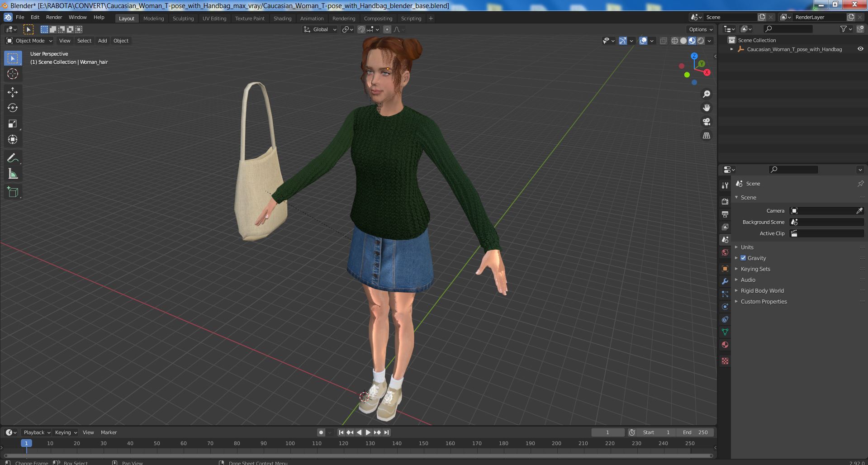This screenshot has width=868, height=465.
Task: Toggle proportional editing
Action: tap(387, 29)
